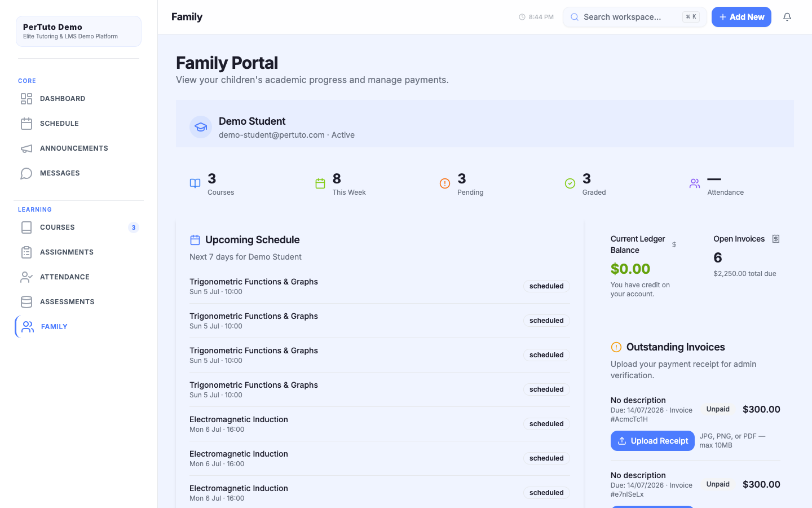
Task: Click the LEARNING section label
Action: 35,209
